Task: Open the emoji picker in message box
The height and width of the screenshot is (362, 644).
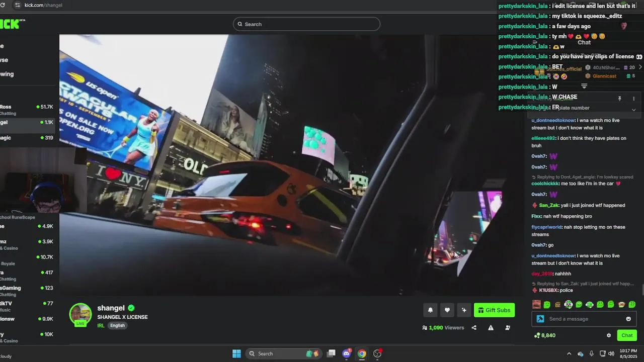Action: (x=628, y=319)
